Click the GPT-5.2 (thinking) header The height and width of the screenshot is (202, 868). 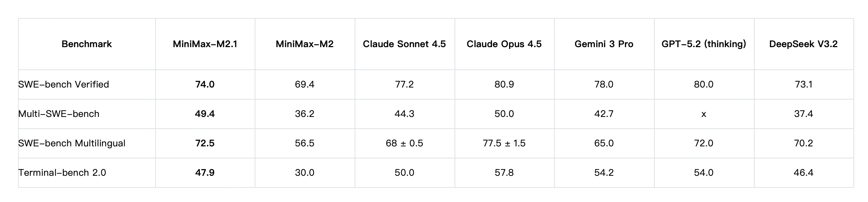tap(704, 44)
